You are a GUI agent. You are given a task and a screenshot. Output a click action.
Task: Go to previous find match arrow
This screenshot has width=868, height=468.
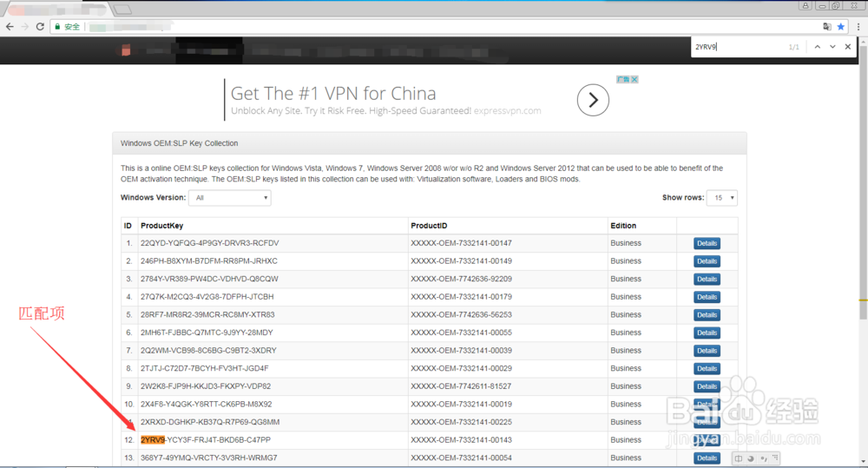pyautogui.click(x=818, y=47)
